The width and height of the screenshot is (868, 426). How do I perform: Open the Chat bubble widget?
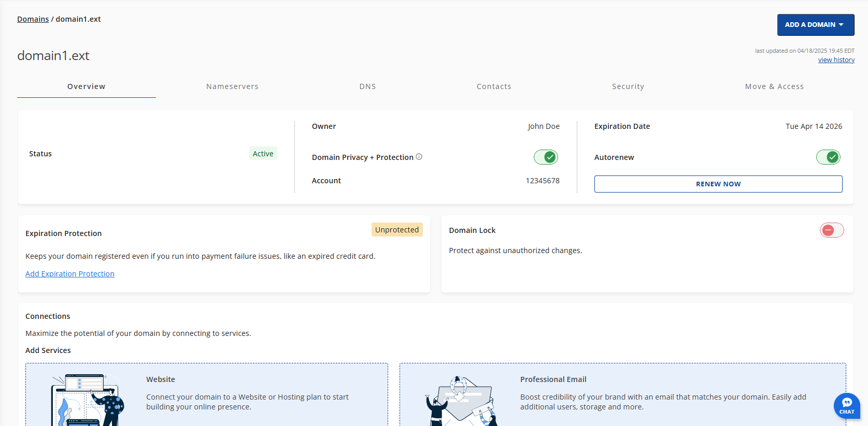[847, 406]
